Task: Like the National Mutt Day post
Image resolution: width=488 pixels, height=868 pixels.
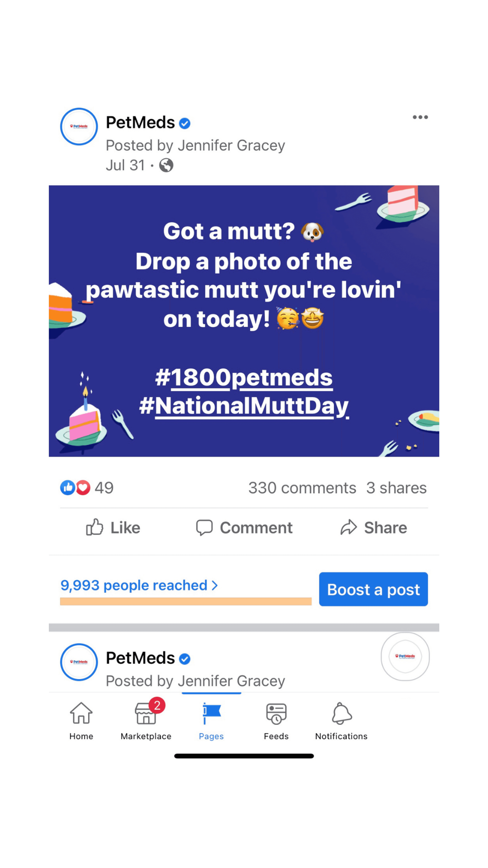Action: (113, 527)
